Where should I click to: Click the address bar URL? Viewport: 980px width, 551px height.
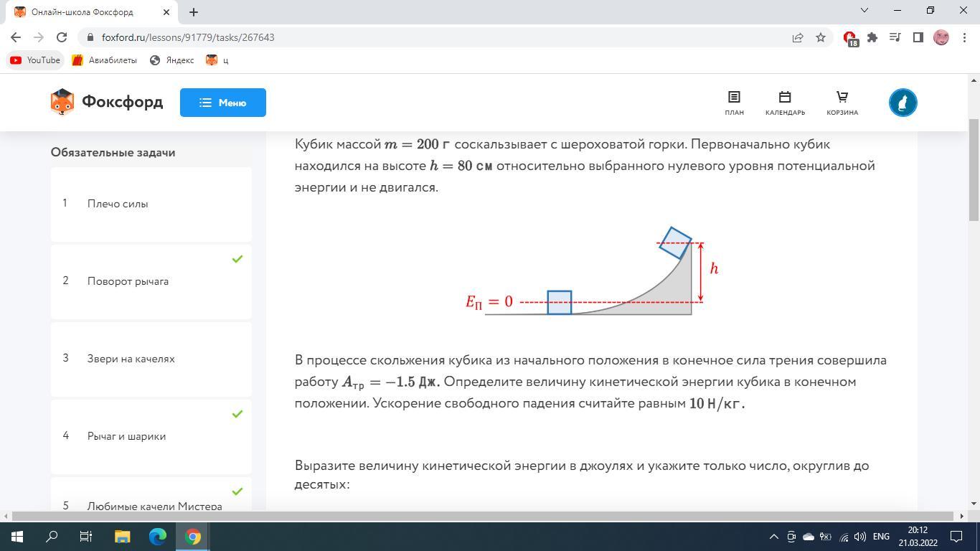click(x=188, y=37)
